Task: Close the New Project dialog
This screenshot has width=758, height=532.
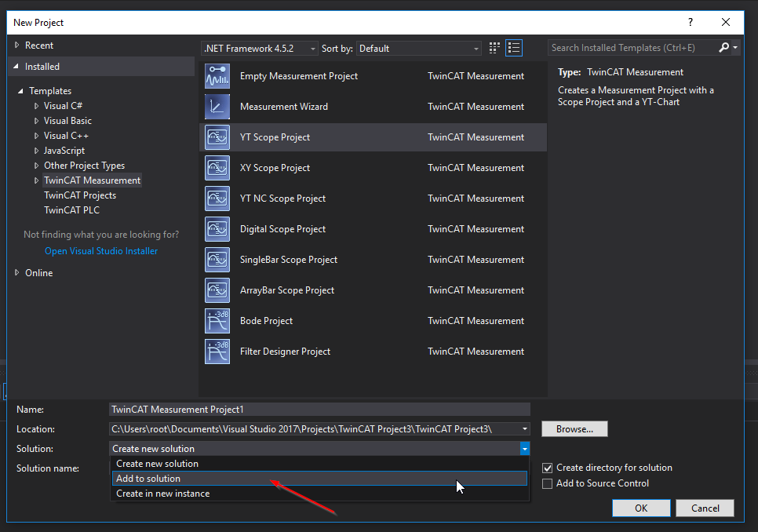Action: click(x=726, y=22)
